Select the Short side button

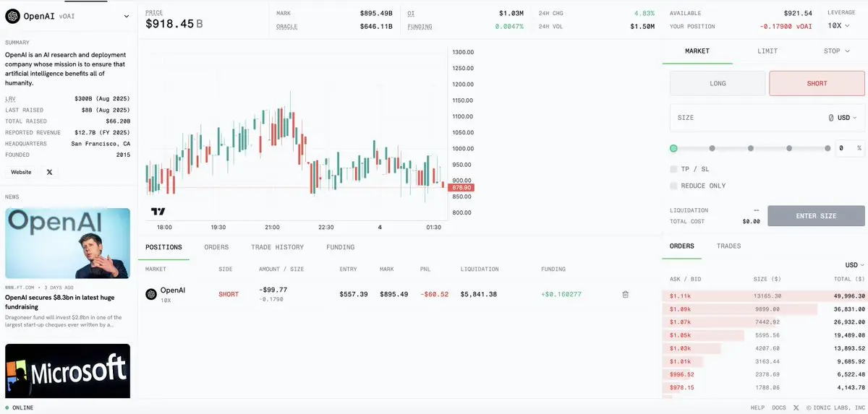[817, 83]
